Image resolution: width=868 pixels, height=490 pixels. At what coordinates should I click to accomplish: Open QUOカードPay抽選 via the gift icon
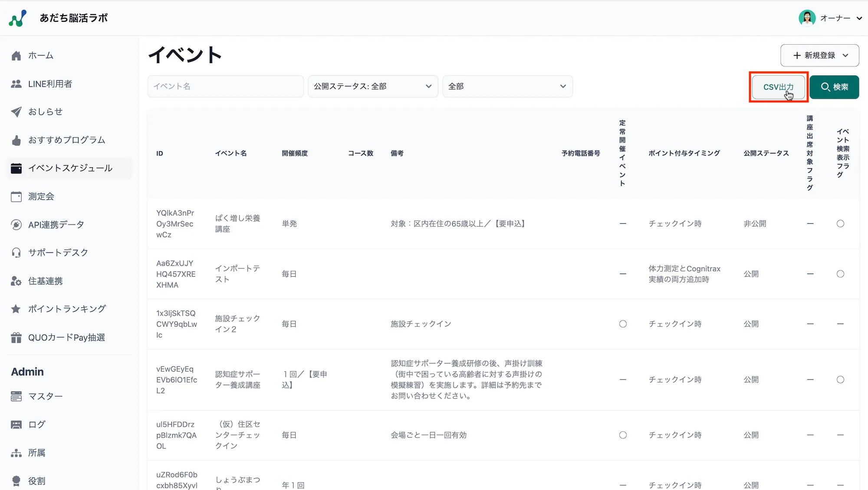click(x=16, y=337)
